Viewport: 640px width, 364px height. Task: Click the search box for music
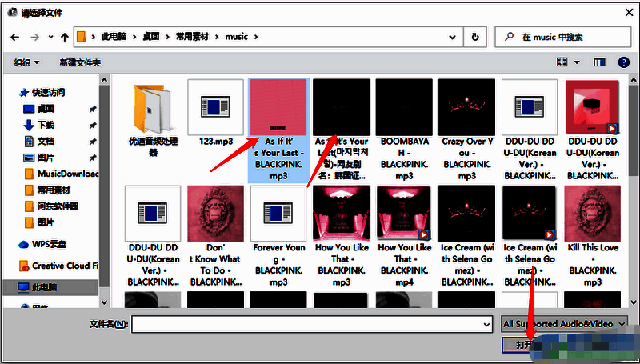pos(563,37)
